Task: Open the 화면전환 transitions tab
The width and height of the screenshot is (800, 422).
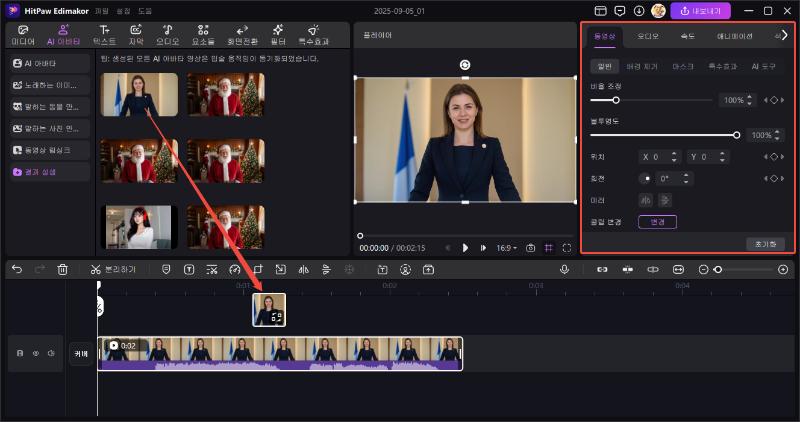Action: 242,35
